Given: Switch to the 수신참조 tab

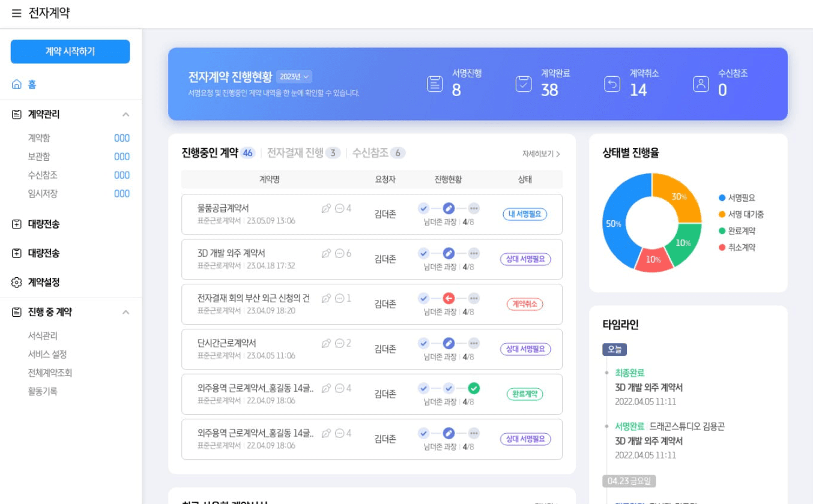Looking at the screenshot, I should pos(378,153).
